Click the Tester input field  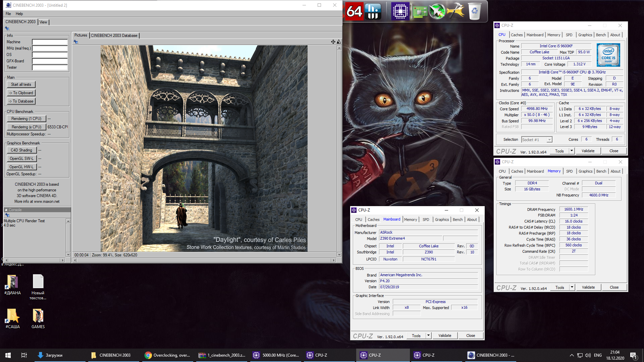[x=50, y=68]
